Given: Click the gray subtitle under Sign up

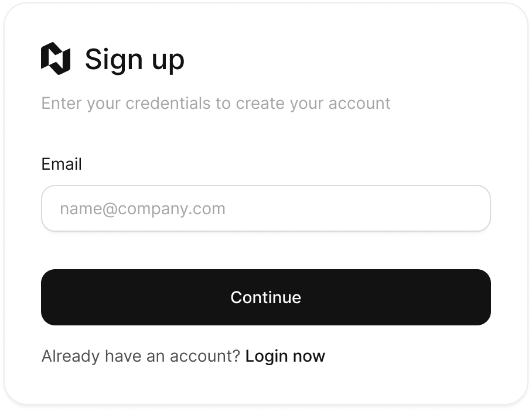Looking at the screenshot, I should [x=216, y=104].
